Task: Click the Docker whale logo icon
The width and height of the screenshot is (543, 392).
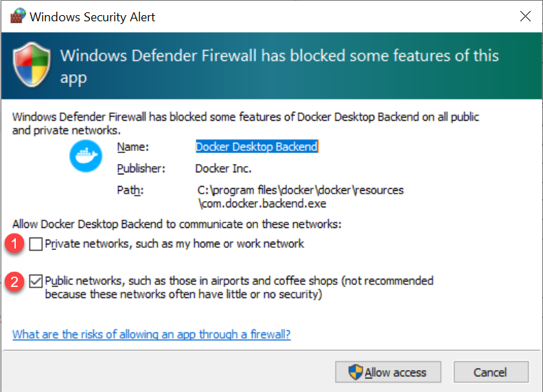Action: click(x=86, y=156)
